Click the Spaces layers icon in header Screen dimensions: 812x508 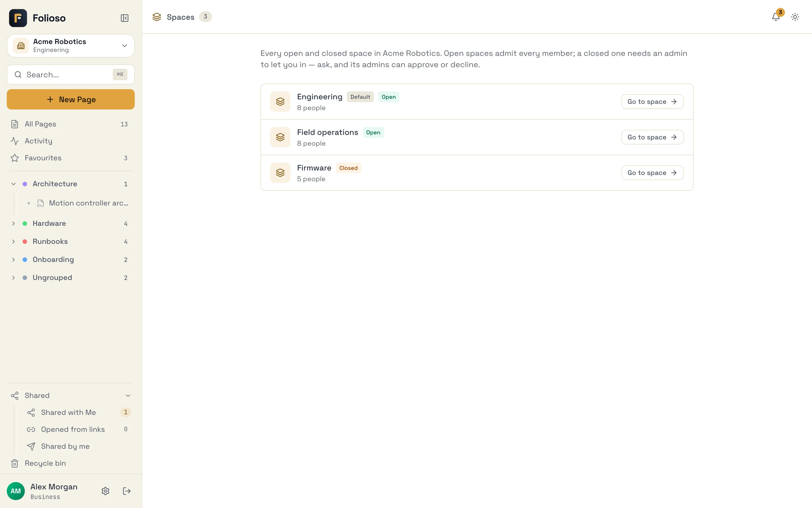(157, 17)
